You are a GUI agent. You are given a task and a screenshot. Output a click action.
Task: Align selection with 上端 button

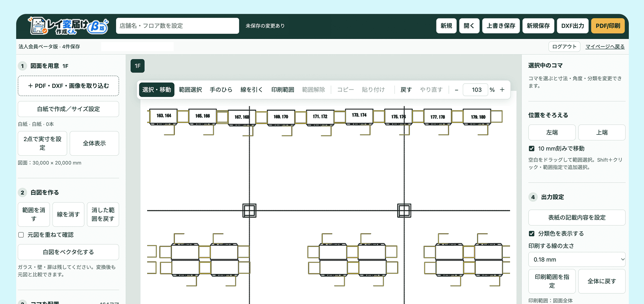point(602,133)
